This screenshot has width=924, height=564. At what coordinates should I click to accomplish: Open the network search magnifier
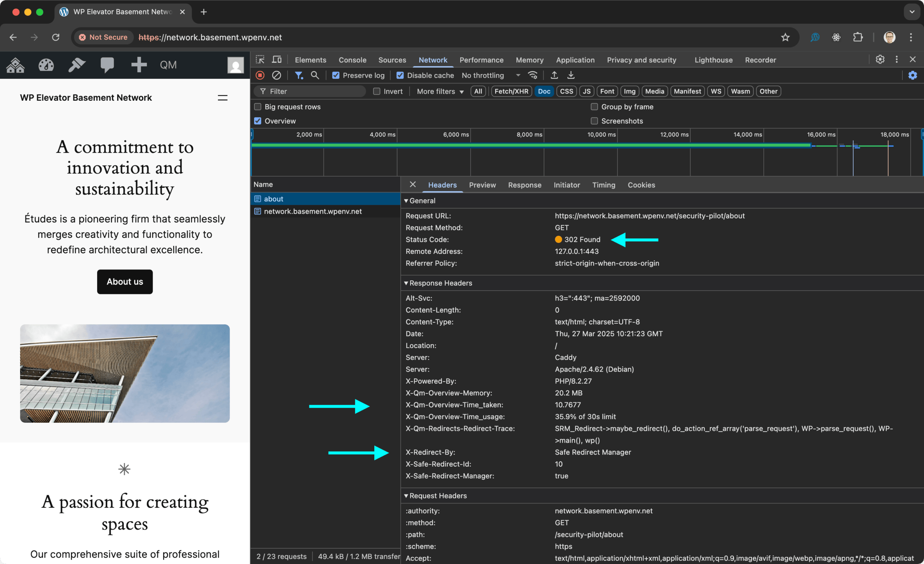click(315, 75)
